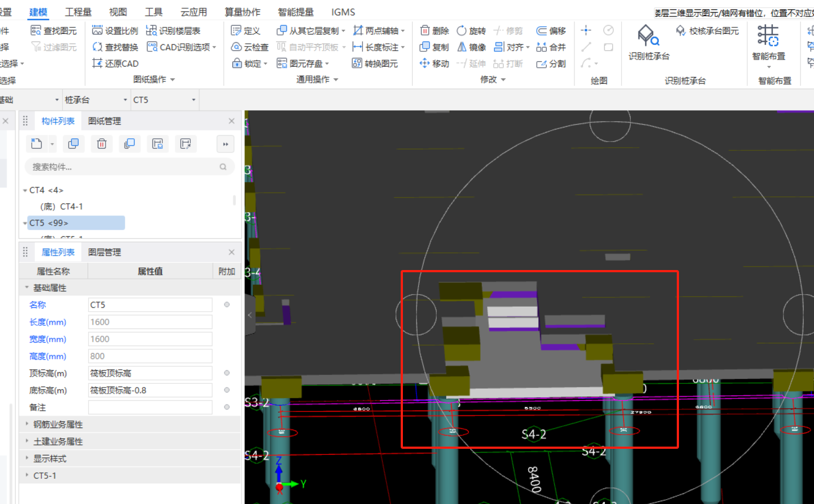Open 建模 ribbon tab
Viewport: 814px width, 504px height.
[x=38, y=12]
